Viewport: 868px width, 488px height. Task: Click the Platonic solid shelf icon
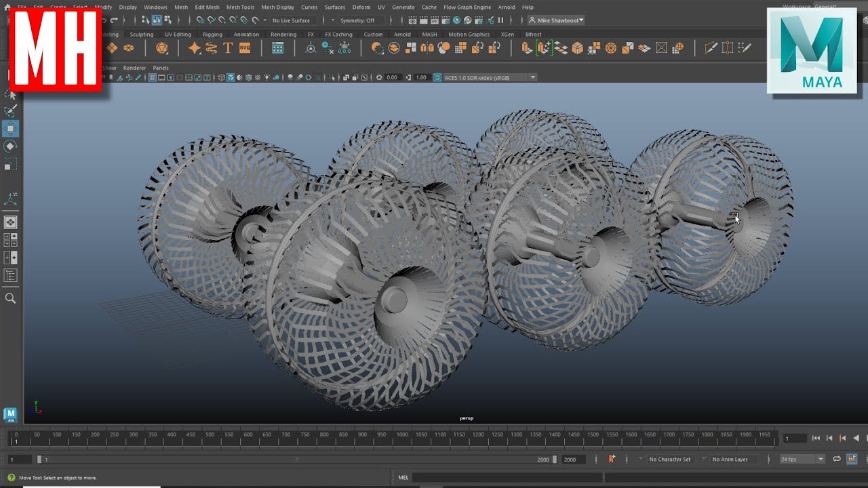pyautogui.click(x=162, y=47)
